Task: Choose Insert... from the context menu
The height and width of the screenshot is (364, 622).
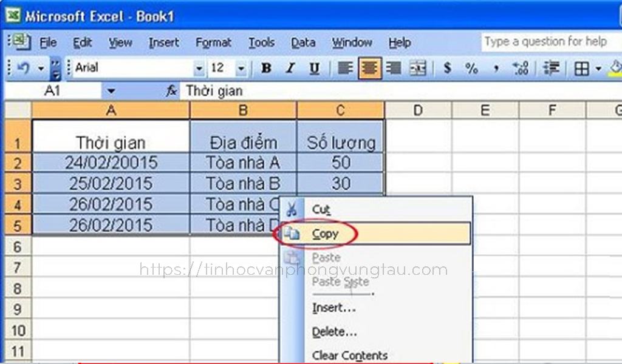Action: click(376, 308)
